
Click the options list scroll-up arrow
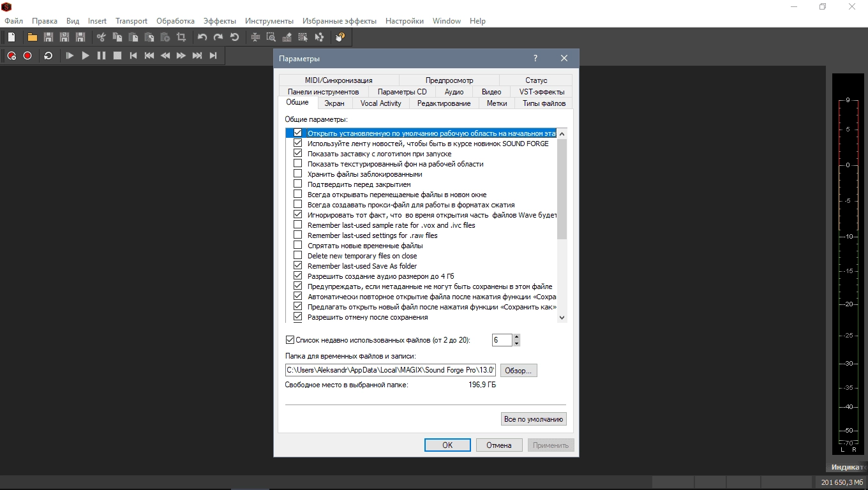click(562, 134)
